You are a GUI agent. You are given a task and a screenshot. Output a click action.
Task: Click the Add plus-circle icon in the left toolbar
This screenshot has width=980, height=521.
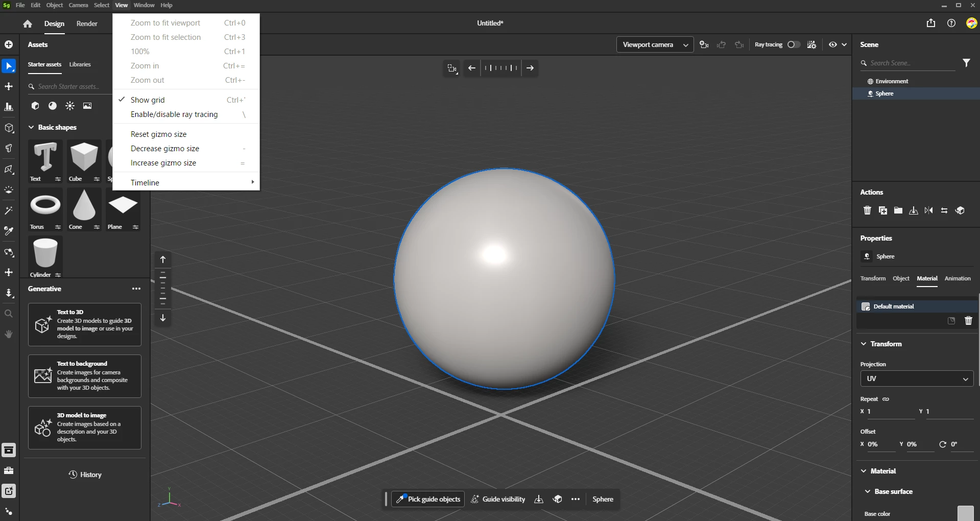pos(9,44)
